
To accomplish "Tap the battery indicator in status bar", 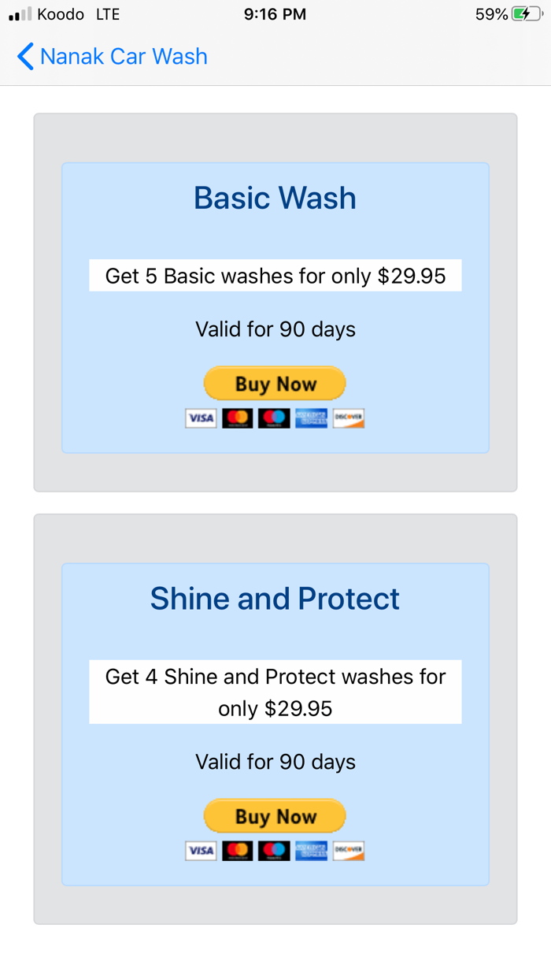I will click(x=526, y=14).
